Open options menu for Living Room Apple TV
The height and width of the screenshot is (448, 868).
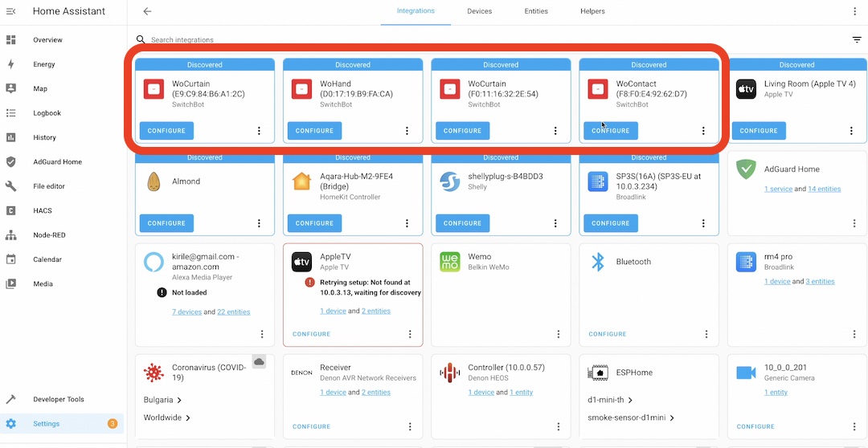(x=851, y=131)
